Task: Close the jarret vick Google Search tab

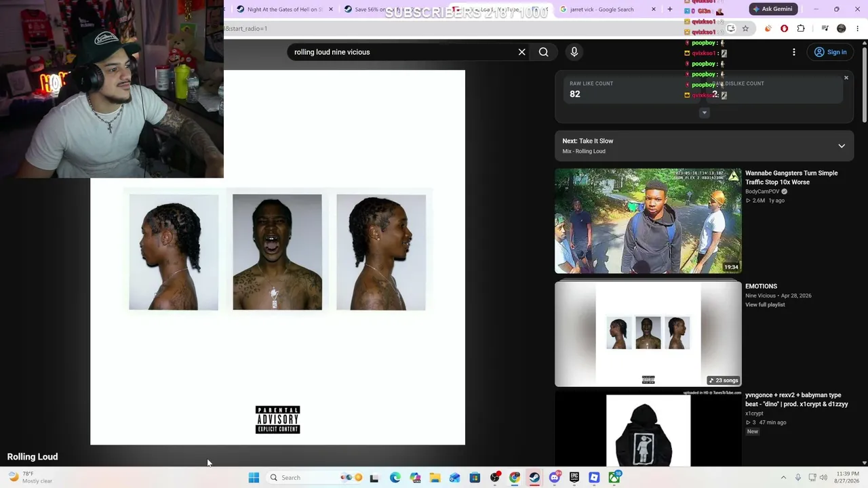Action: tap(654, 9)
